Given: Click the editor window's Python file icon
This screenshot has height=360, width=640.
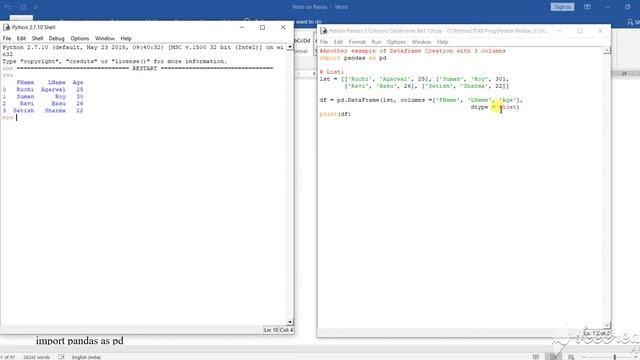Looking at the screenshot, I should tap(323, 31).
